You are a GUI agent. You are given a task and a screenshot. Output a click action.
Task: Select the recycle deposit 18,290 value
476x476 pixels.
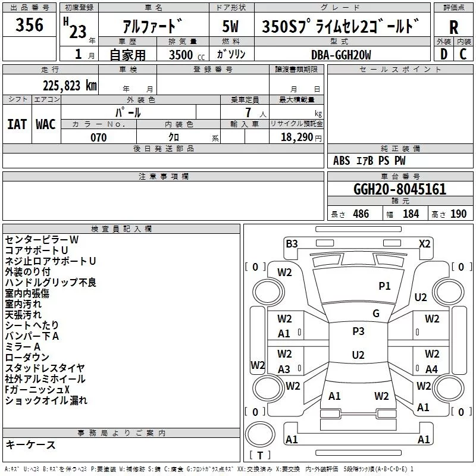(299, 137)
